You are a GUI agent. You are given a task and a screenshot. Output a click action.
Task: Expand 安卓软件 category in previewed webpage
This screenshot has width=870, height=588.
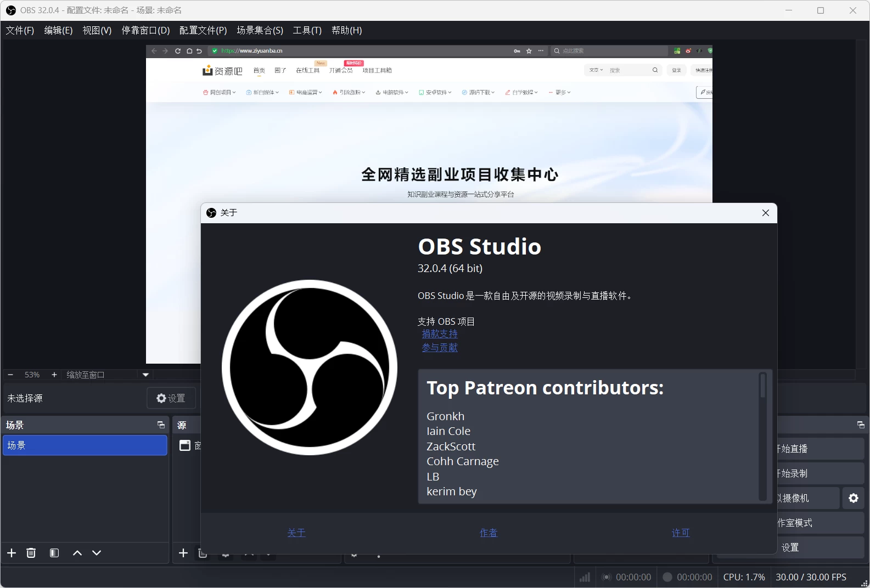coord(435,93)
